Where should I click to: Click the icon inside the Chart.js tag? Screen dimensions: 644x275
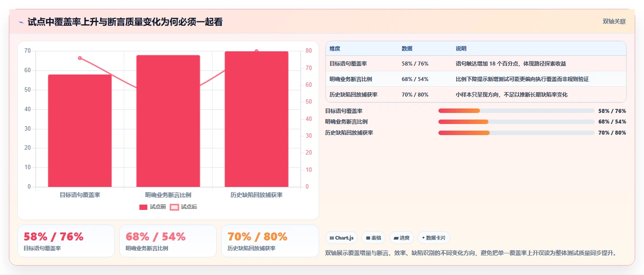click(332, 238)
